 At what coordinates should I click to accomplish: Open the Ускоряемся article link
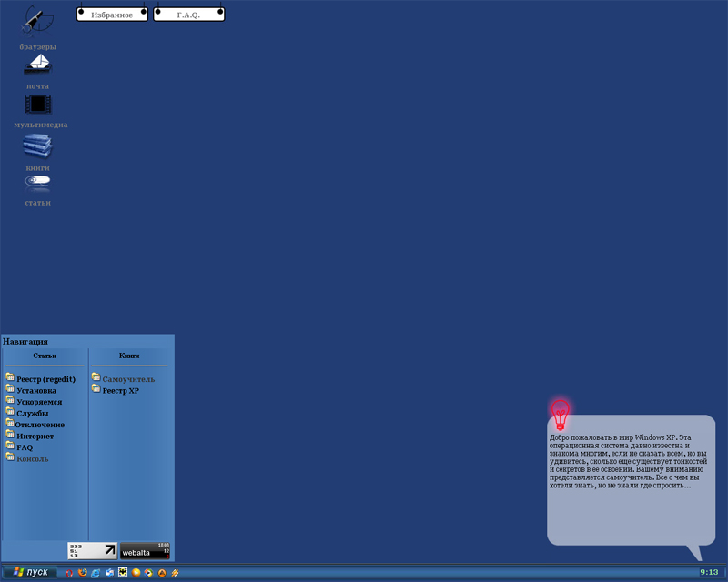pos(39,402)
